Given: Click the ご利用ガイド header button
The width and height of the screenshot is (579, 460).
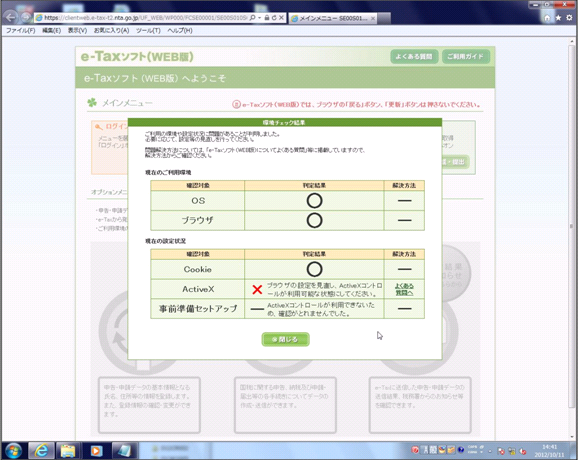Looking at the screenshot, I should coord(466,56).
